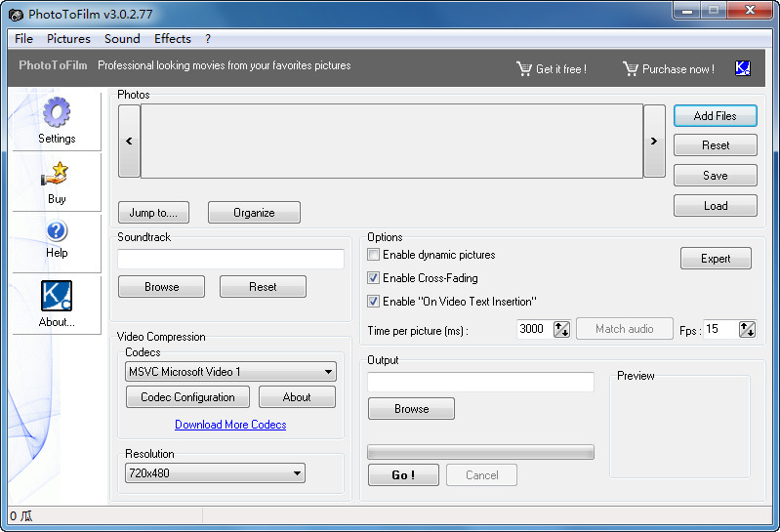Click the Output path text field
The width and height of the screenshot is (780, 532).
click(x=480, y=382)
